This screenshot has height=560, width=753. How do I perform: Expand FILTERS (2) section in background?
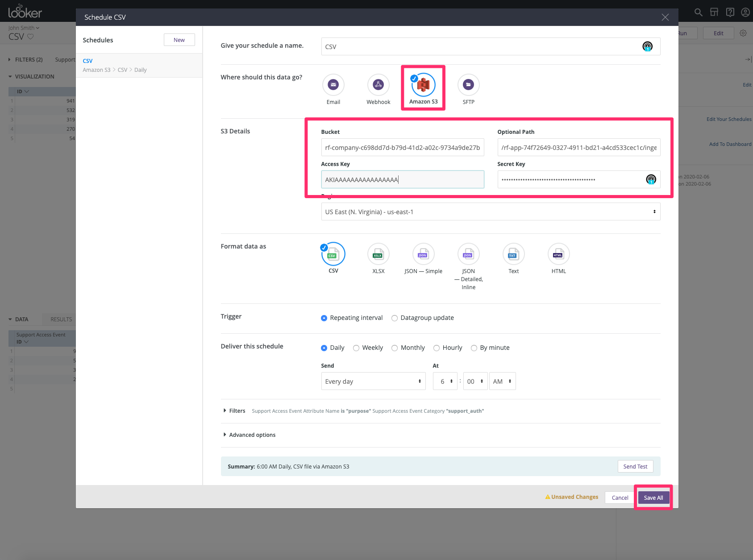pos(25,59)
